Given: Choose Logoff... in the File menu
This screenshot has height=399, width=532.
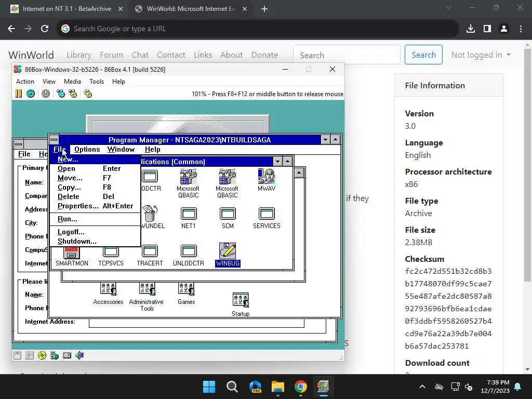Looking at the screenshot, I should tap(95, 232).
